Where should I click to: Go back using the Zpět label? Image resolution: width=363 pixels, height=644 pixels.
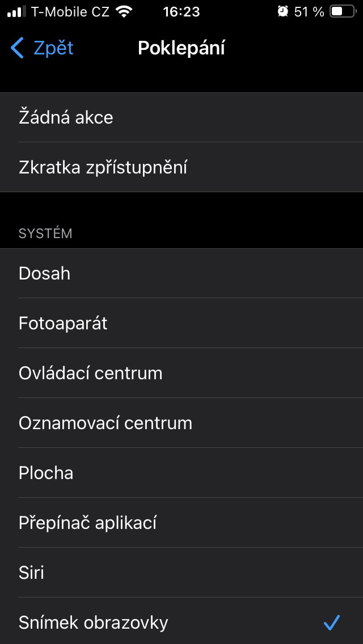click(x=53, y=48)
